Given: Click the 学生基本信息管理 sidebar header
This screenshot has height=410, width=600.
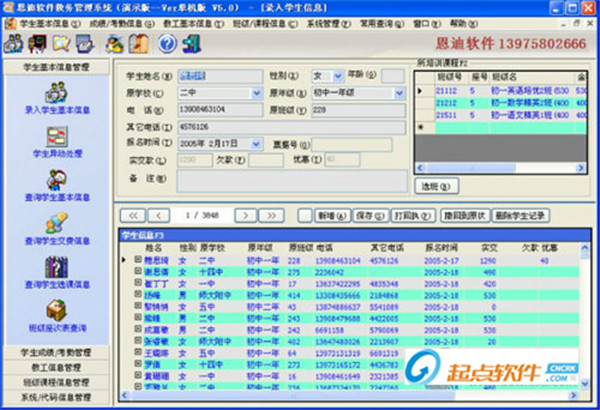Looking at the screenshot, I should click(57, 67).
